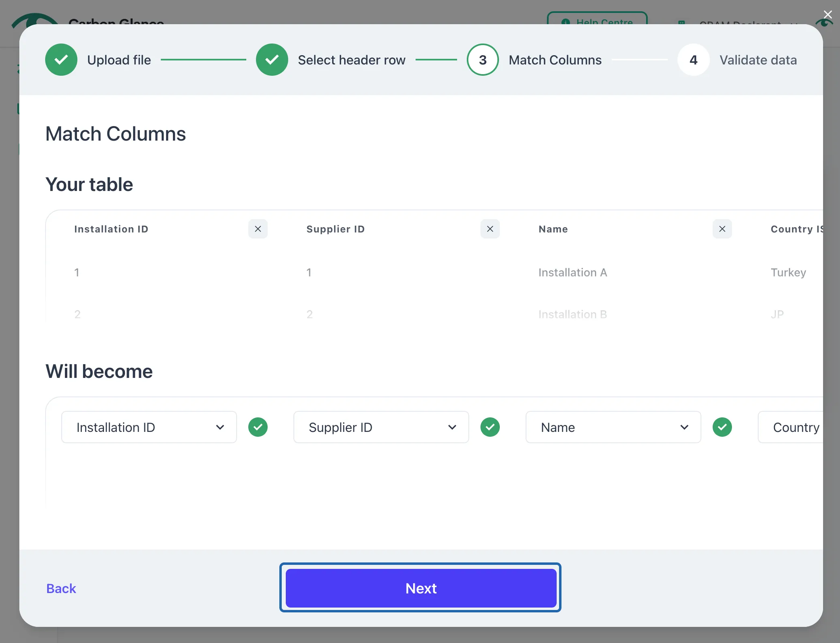Click the green check beside Supplier ID dropdown
Image resolution: width=840 pixels, height=643 pixels.
tap(490, 427)
